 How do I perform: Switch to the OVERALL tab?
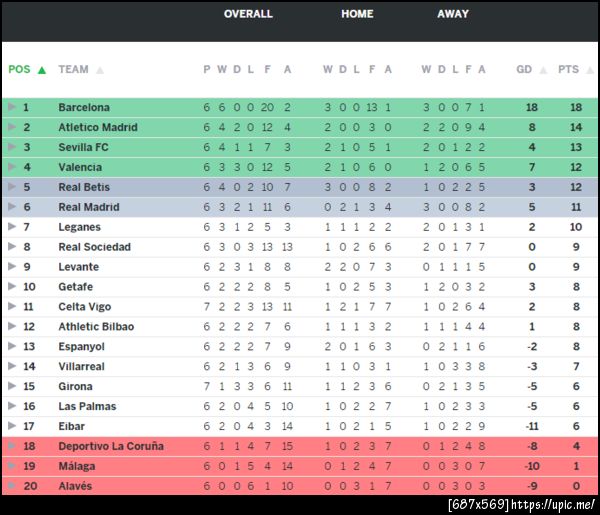248,14
